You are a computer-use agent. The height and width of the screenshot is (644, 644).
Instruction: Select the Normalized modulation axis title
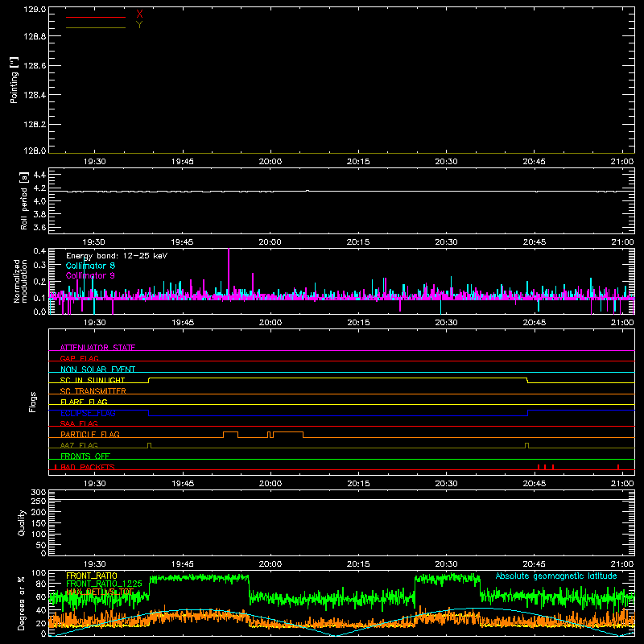(20, 281)
